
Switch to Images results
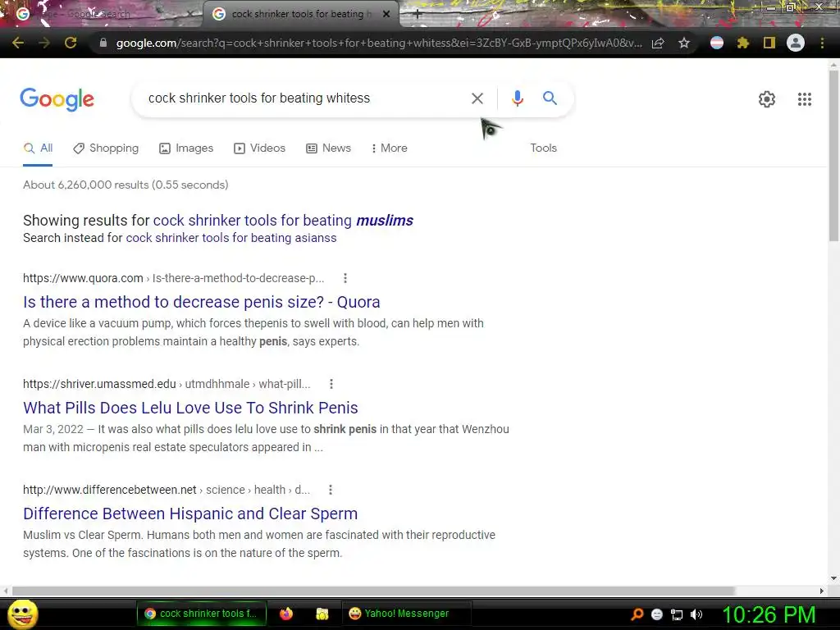click(186, 148)
